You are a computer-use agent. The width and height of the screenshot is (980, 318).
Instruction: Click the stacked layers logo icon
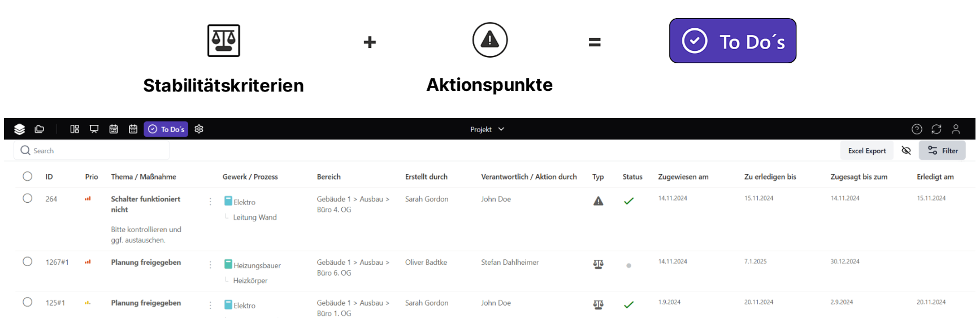coord(19,129)
